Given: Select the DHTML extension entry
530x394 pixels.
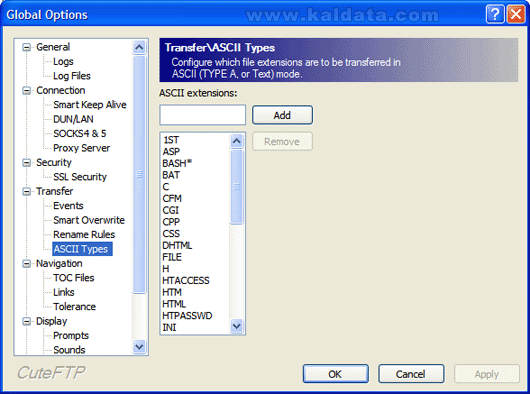Looking at the screenshot, I should point(177,245).
